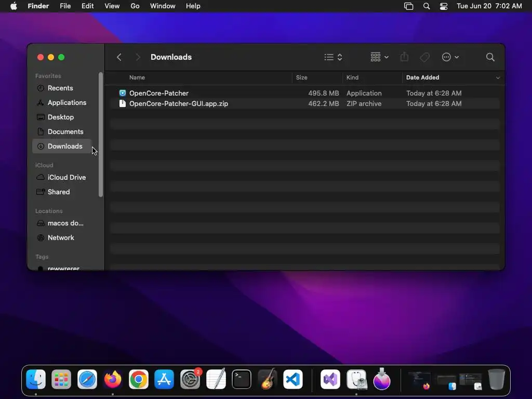The width and height of the screenshot is (532, 399).
Task: Open the View menu
Action: click(x=112, y=6)
